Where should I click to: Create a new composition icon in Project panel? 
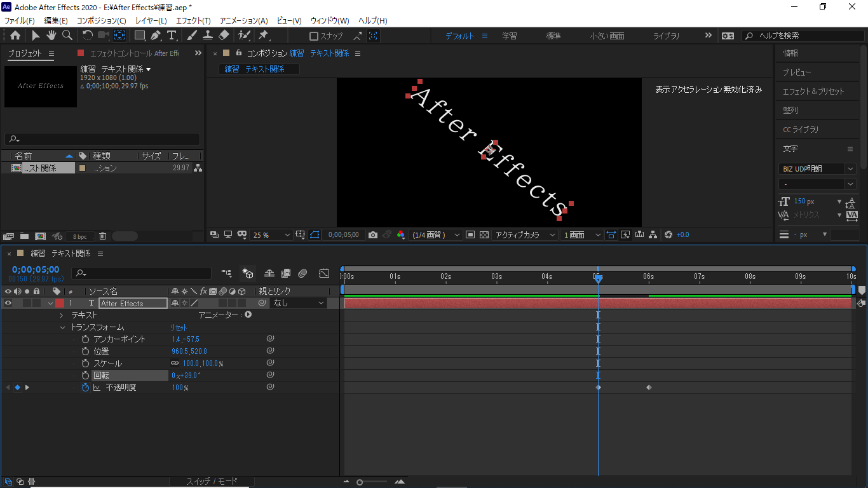coord(40,236)
